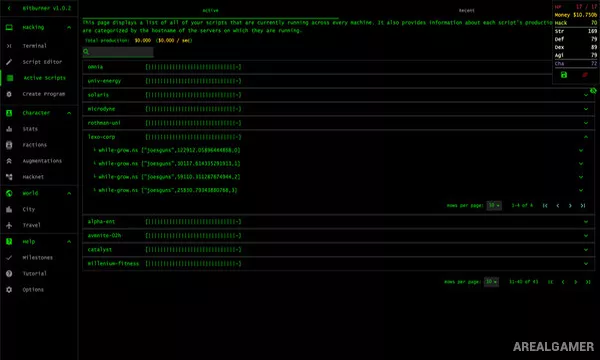Click the omnia RAM usage bar

[x=193, y=67]
